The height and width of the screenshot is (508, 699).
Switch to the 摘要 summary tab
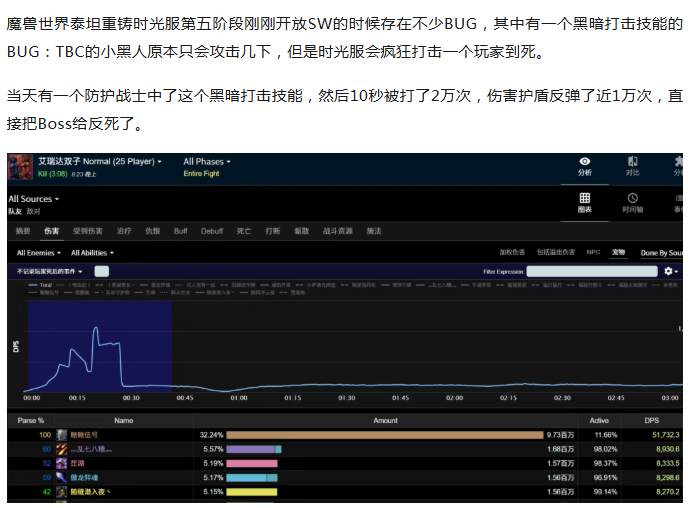click(x=23, y=231)
